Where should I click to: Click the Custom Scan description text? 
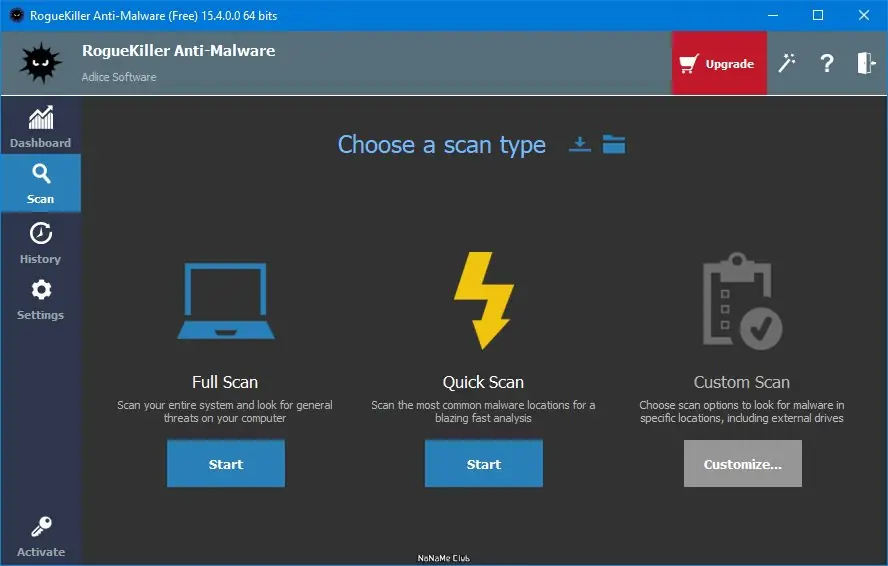point(742,412)
